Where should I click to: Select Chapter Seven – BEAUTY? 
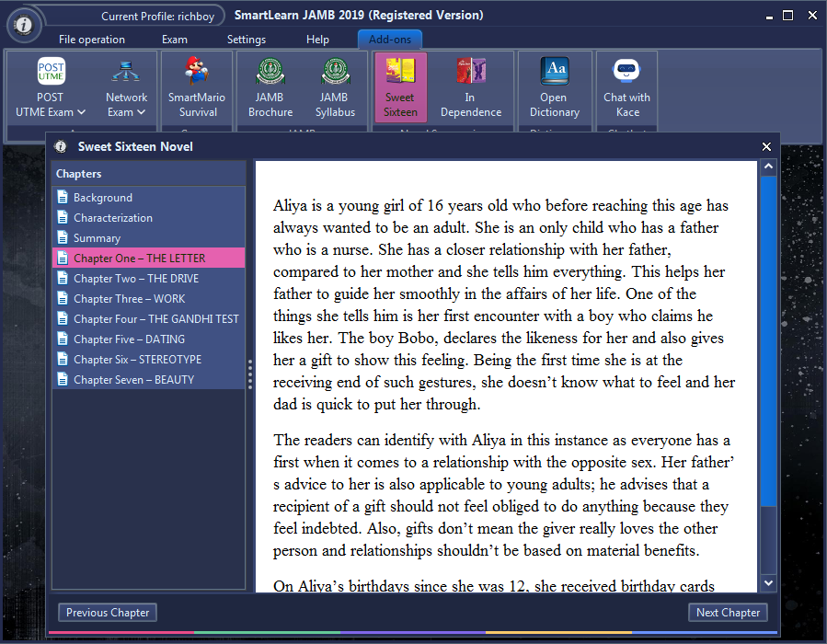point(149,379)
